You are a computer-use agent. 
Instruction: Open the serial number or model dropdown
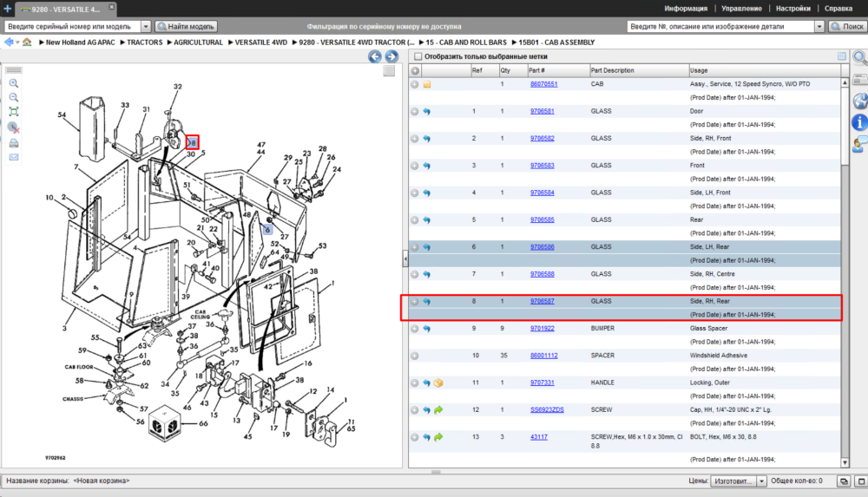pos(146,27)
